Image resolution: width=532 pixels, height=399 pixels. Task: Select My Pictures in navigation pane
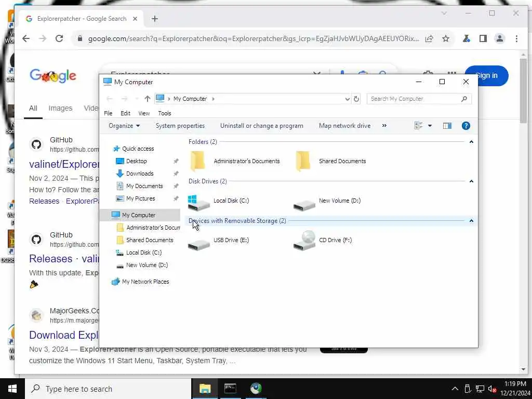coord(140,199)
